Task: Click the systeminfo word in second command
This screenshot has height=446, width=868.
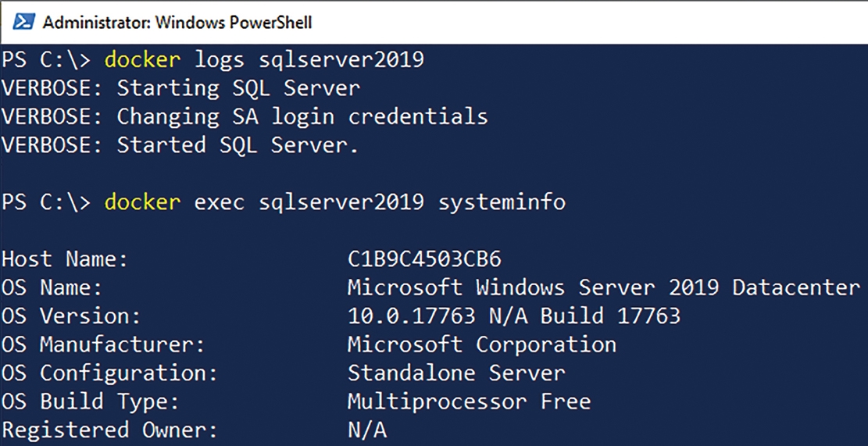Action: [x=502, y=202]
